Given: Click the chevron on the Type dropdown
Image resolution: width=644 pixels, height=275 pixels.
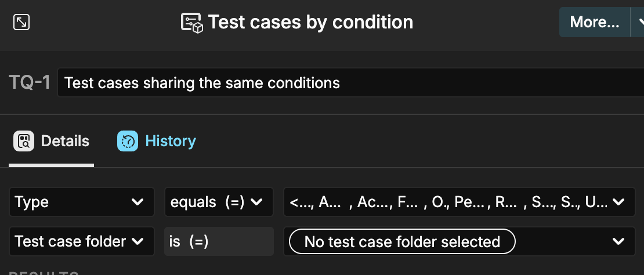Looking at the screenshot, I should [138, 202].
